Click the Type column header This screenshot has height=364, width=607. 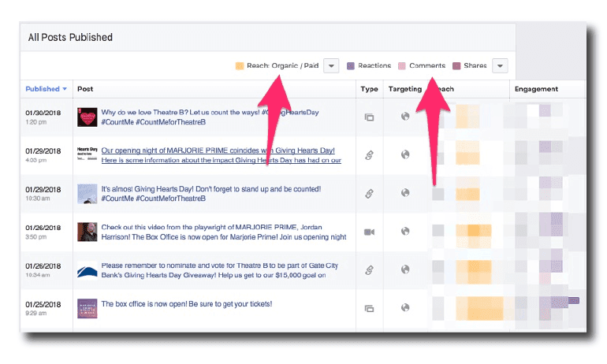tap(369, 89)
